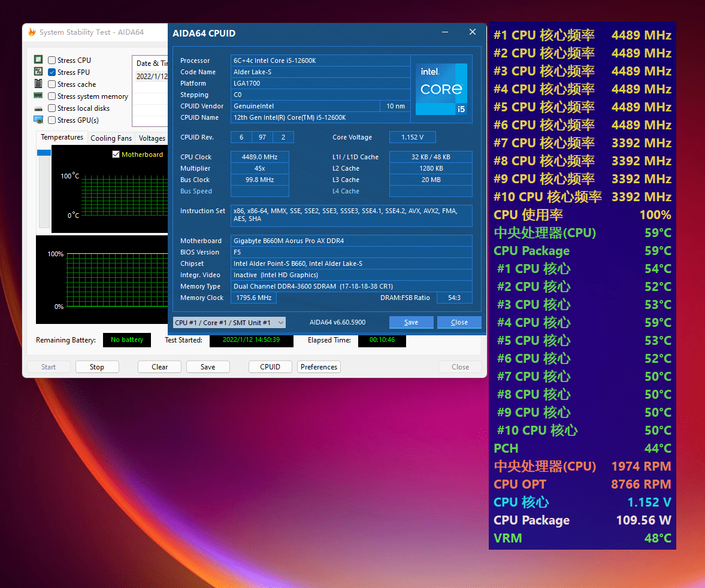Screen dimensions: 705x588
Task: Open Preferences from the bottom button row
Action: (x=319, y=366)
